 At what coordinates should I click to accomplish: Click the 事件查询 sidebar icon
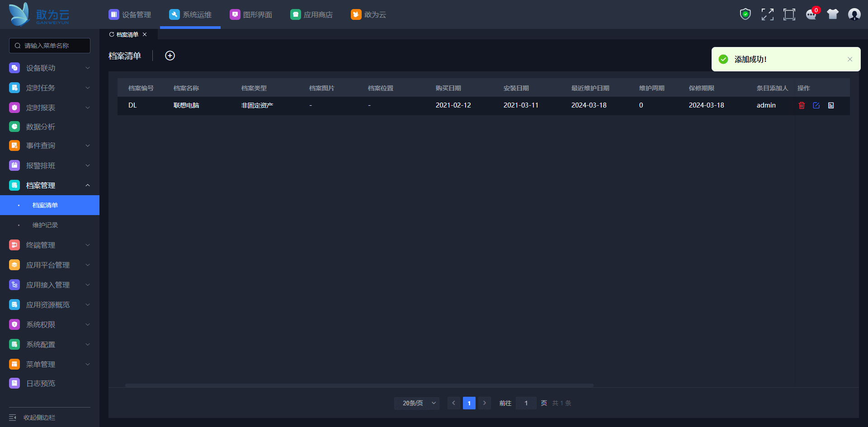(14, 145)
